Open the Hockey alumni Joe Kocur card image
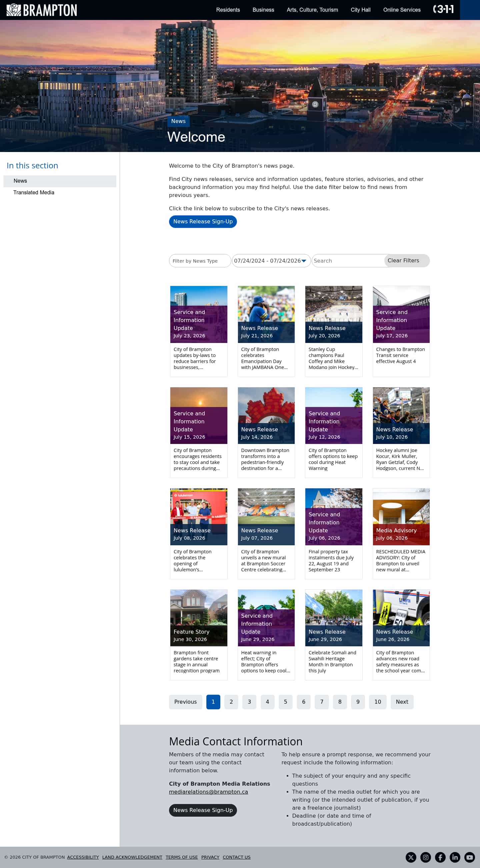Screen dimensions: 480x868 [x=401, y=415]
